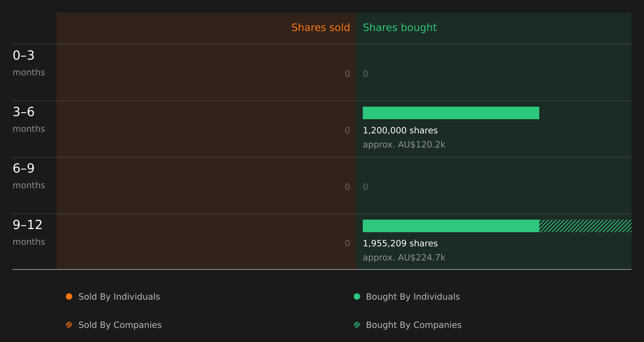Click the striped Sold By Companies legend icon

click(69, 325)
